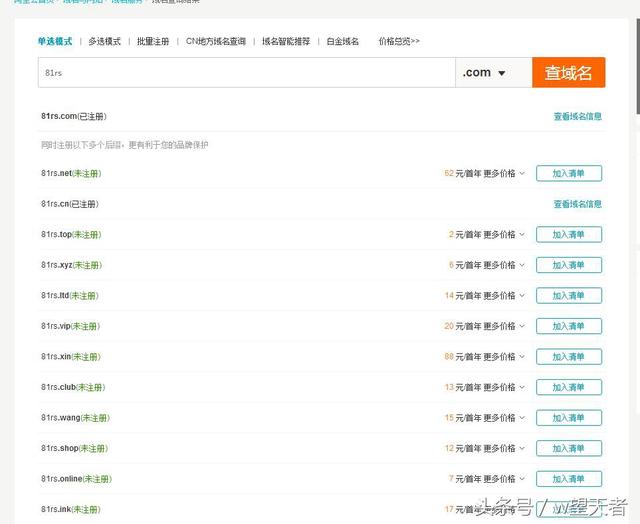
Task: Open the 批量注册 tab
Action: (x=153, y=41)
